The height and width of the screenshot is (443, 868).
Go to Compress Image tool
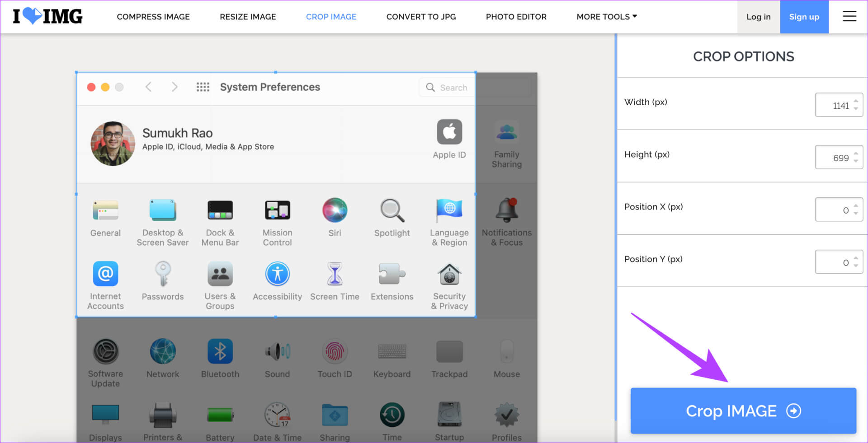(x=153, y=17)
